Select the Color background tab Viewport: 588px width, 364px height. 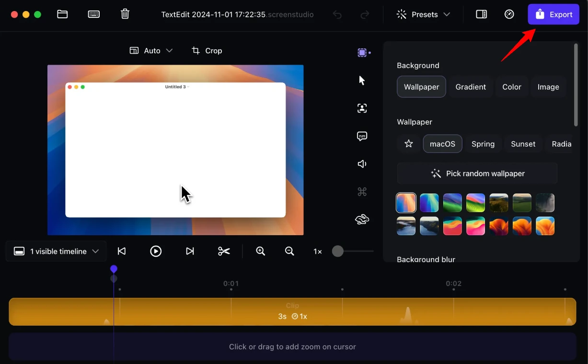(x=512, y=87)
